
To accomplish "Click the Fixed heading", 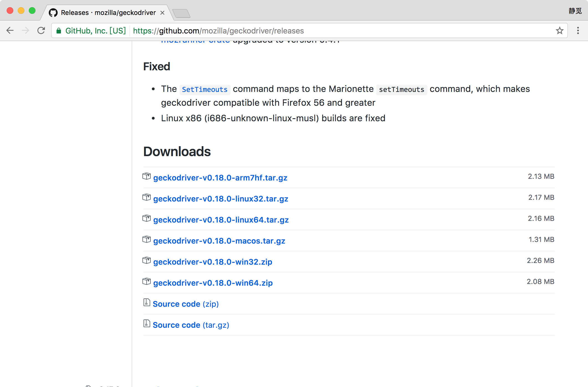I will point(157,66).
